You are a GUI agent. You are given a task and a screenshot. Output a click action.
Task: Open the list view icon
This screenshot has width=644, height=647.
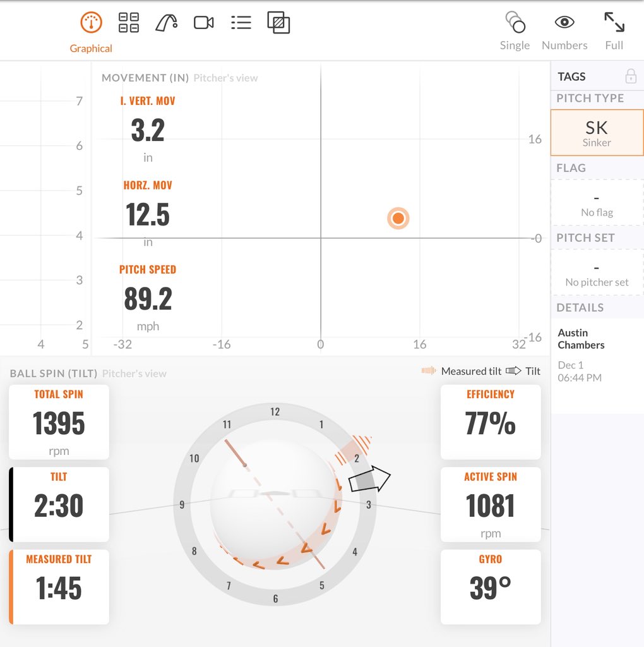tap(241, 22)
